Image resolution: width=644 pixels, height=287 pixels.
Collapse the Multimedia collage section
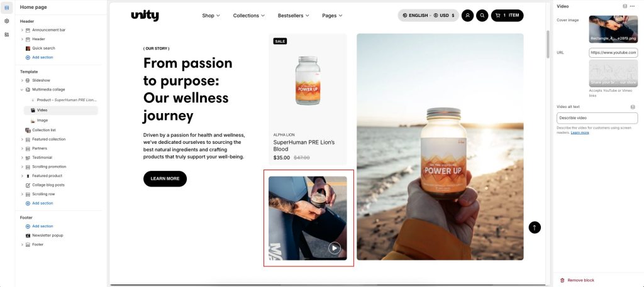pos(22,89)
